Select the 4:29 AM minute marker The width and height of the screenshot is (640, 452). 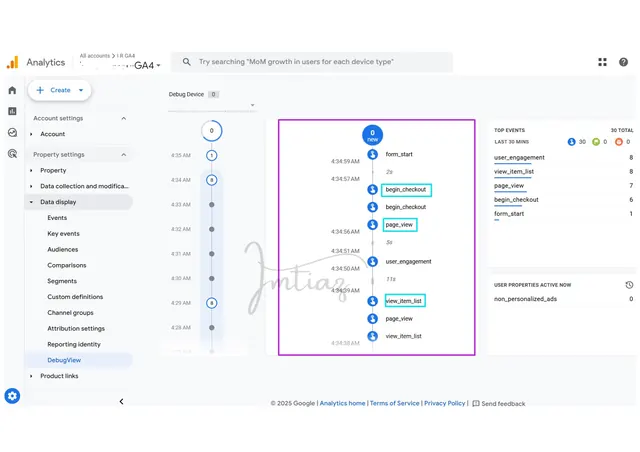click(x=211, y=303)
